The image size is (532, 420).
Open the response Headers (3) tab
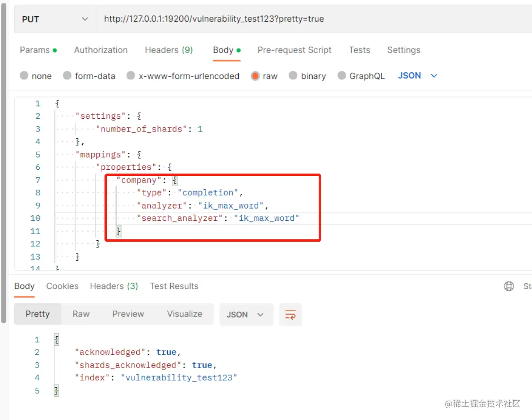pos(113,286)
